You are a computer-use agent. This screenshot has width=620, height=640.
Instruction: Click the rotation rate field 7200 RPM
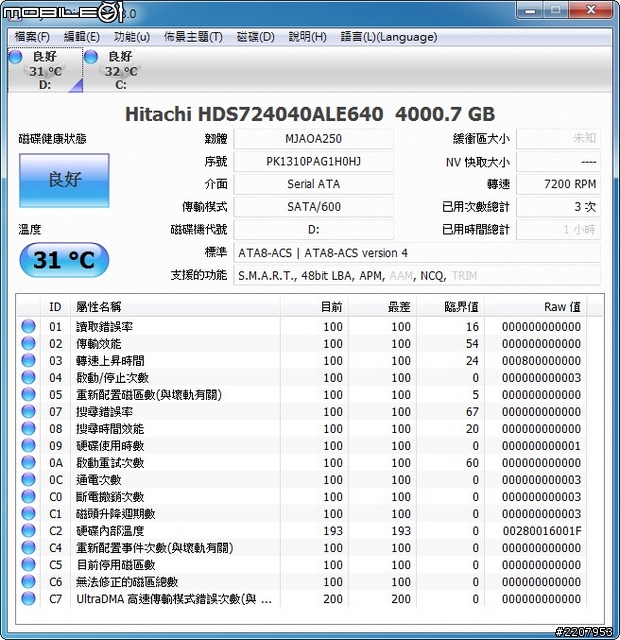coord(558,184)
